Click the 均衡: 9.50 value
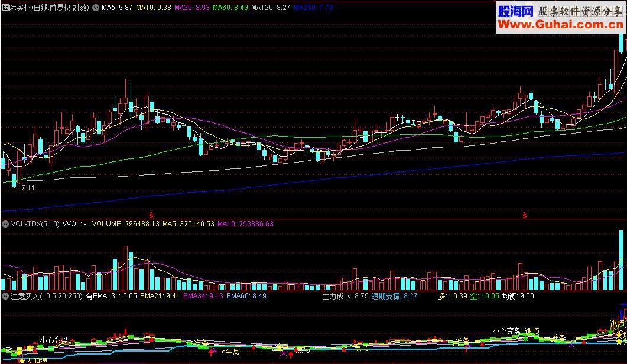Screen dimensions: 627x364 point(518,296)
